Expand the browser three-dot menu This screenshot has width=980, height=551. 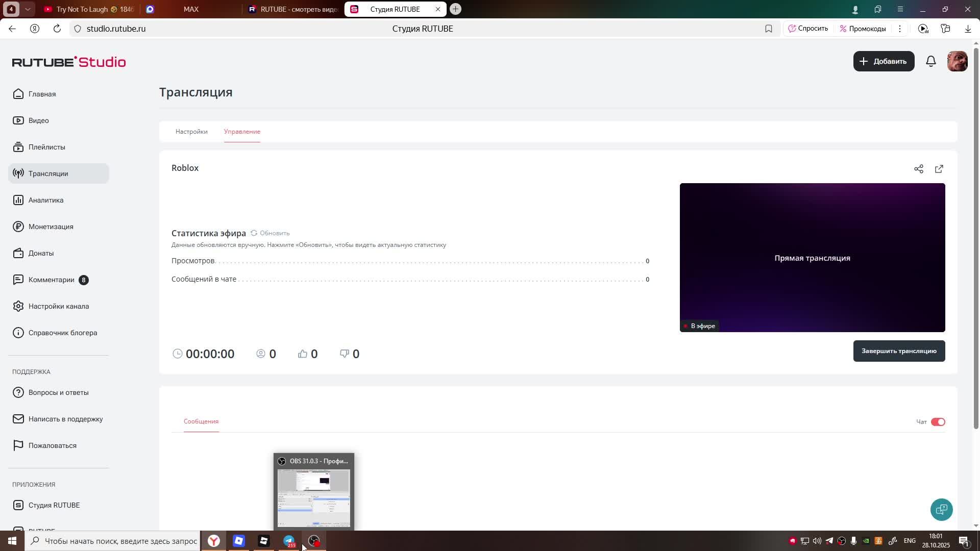[900, 29]
